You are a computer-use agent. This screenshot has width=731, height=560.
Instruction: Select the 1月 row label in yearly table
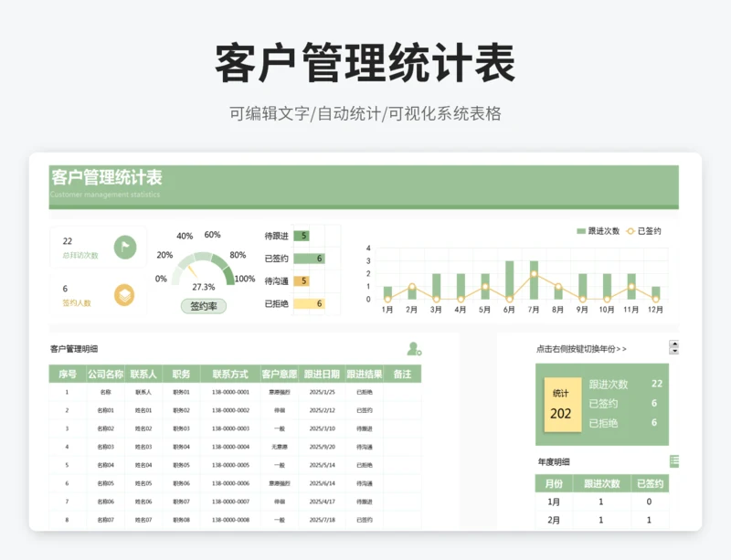554,502
